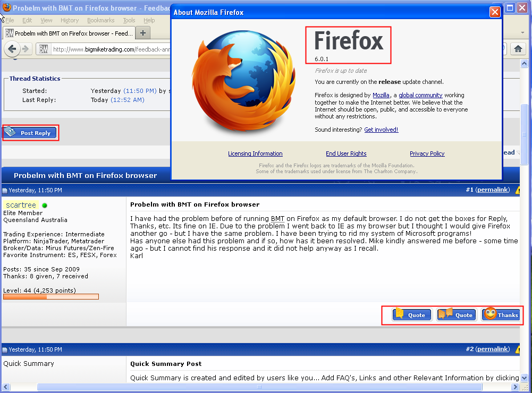Close the About Mozilla Firefox dialog
The image size is (532, 393).
495,12
